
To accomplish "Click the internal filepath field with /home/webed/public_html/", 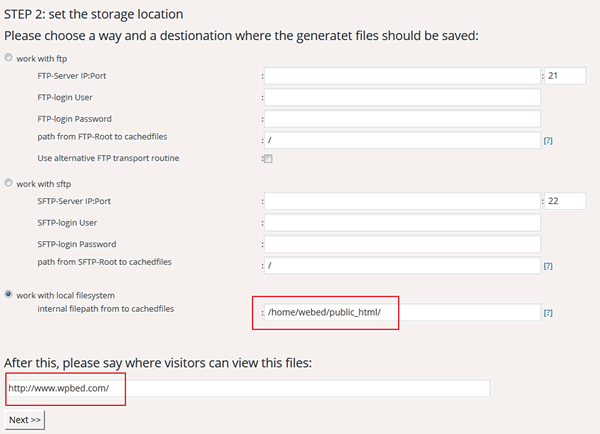I will [x=403, y=313].
